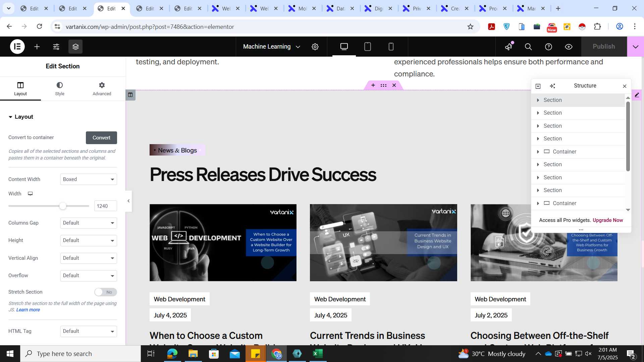Close the Structure panel
Viewport: 644px width, 362px height.
coord(625,86)
